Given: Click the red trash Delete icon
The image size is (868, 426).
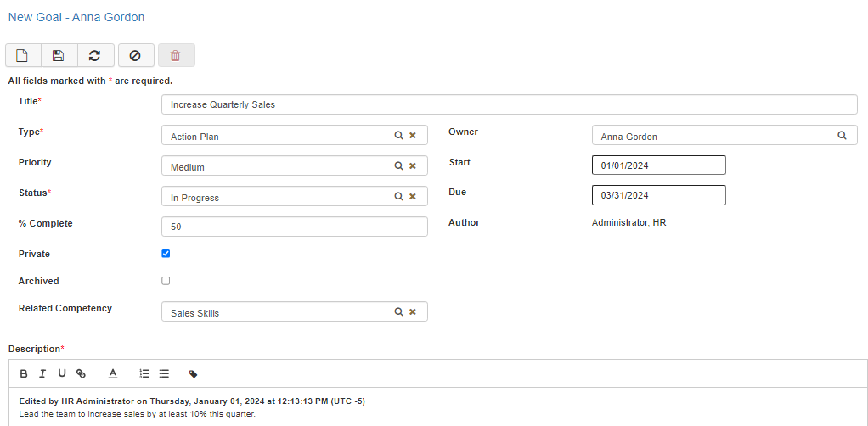Looking at the screenshot, I should coord(176,55).
